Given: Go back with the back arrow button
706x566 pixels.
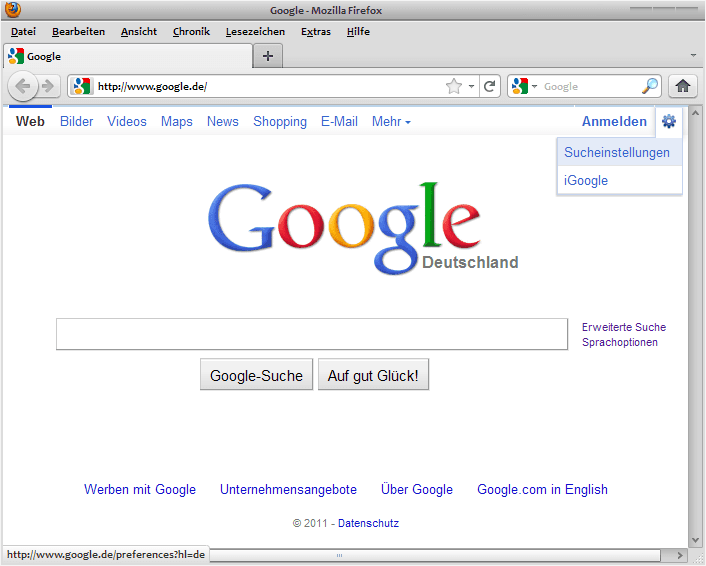Looking at the screenshot, I should pyautogui.click(x=23, y=86).
